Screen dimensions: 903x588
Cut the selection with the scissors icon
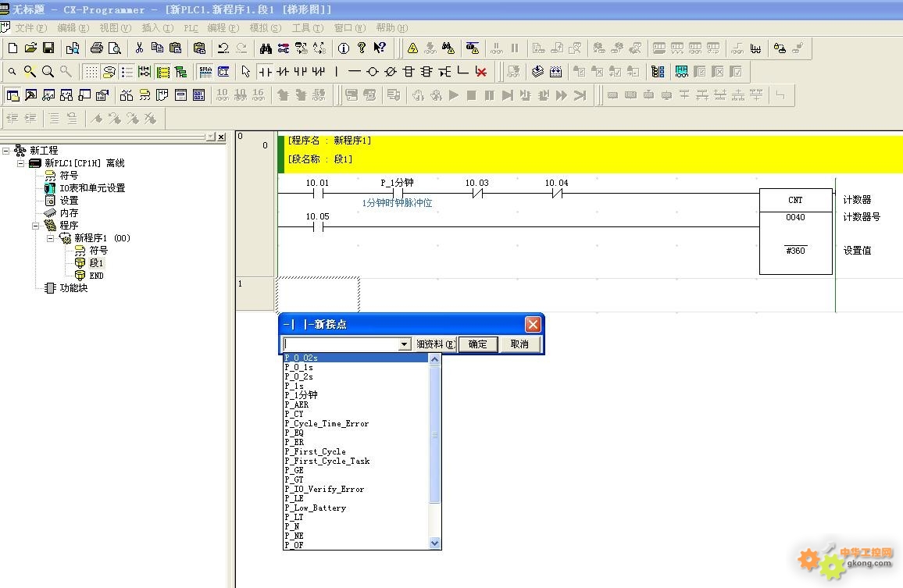(x=139, y=48)
